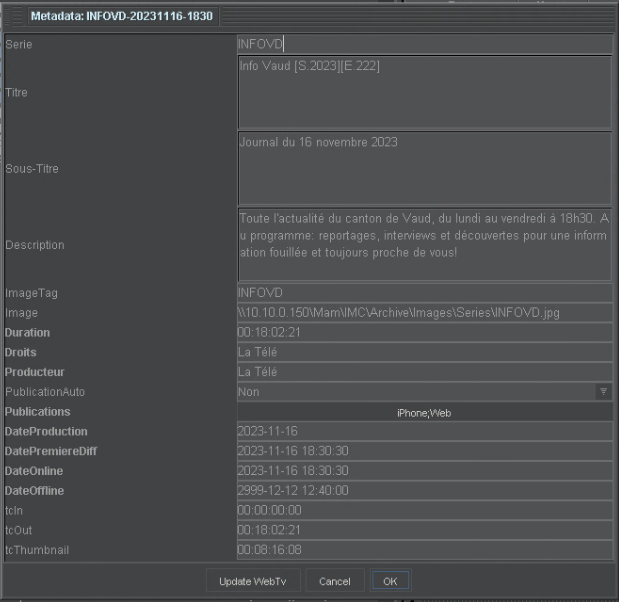This screenshot has width=619, height=602.
Task: Click the Publications iPhone;Web button
Action: click(x=424, y=412)
